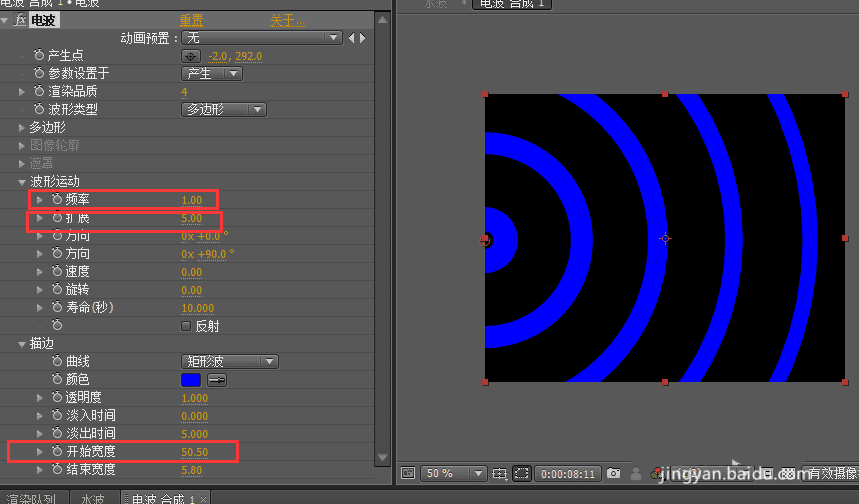
Task: Click the snapshot camera icon in viewer
Action: [614, 473]
